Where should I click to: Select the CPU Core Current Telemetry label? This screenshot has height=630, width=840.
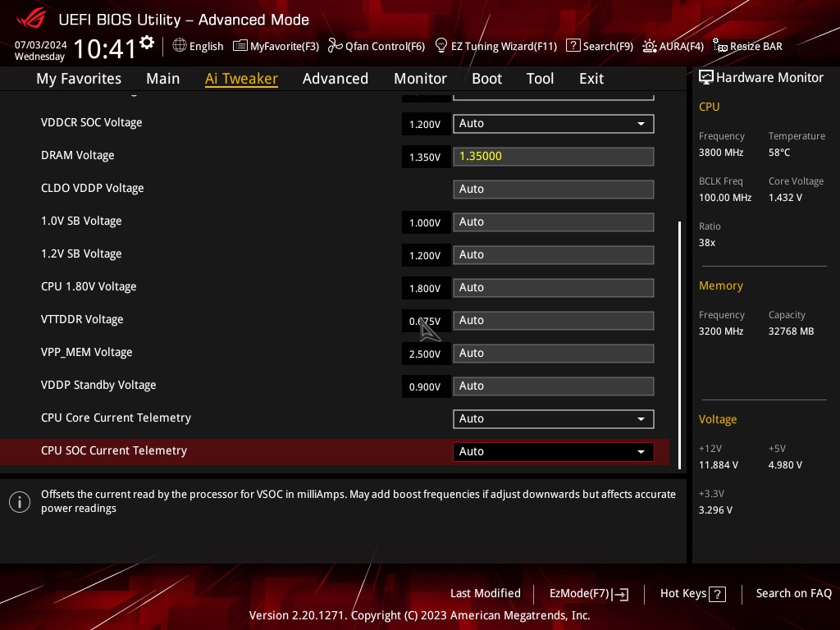[x=116, y=418]
